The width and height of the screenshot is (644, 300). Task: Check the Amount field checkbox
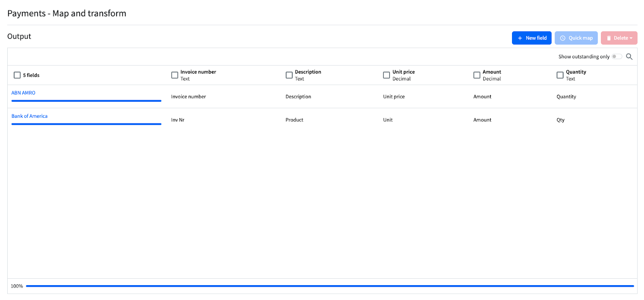tap(477, 75)
